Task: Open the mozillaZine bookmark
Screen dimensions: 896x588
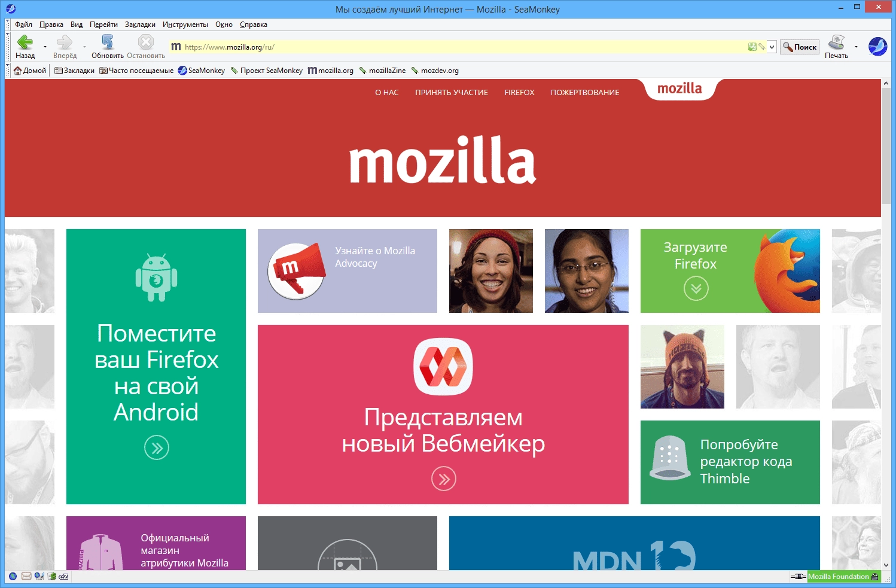Action: 382,71
